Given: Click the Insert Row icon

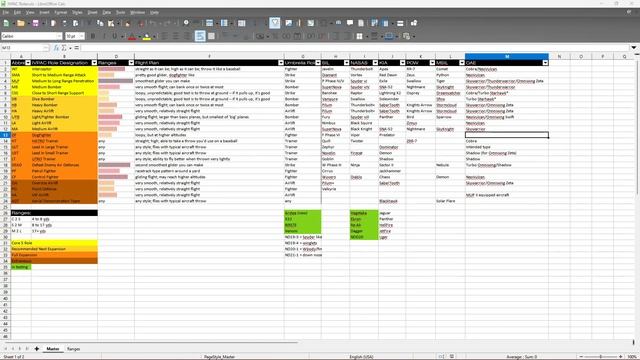Looking at the screenshot, I should click(x=209, y=23).
